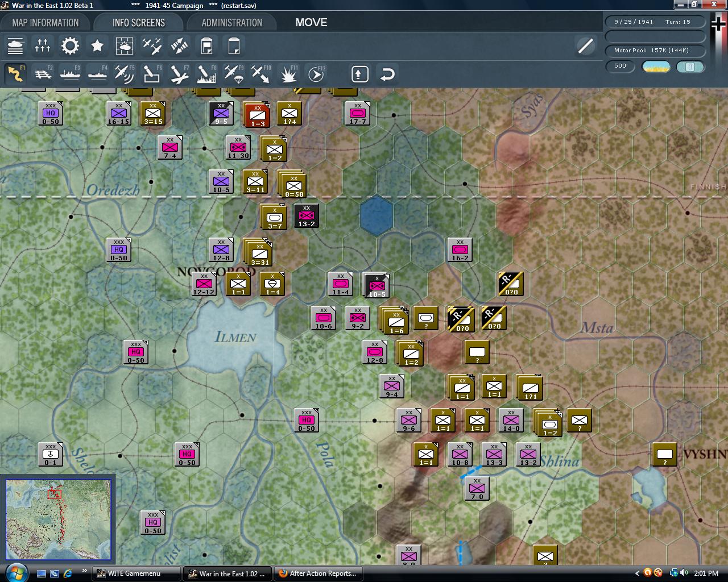Select F9 air transport mode

[x=234, y=73]
